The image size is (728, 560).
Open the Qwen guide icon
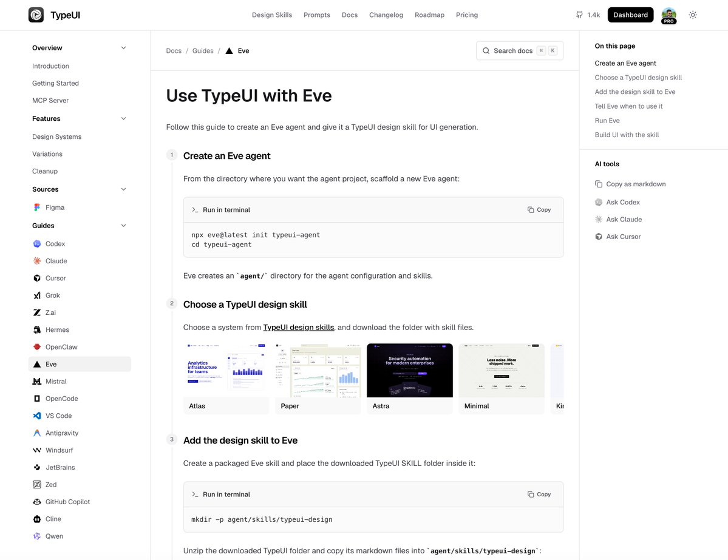[x=37, y=536]
